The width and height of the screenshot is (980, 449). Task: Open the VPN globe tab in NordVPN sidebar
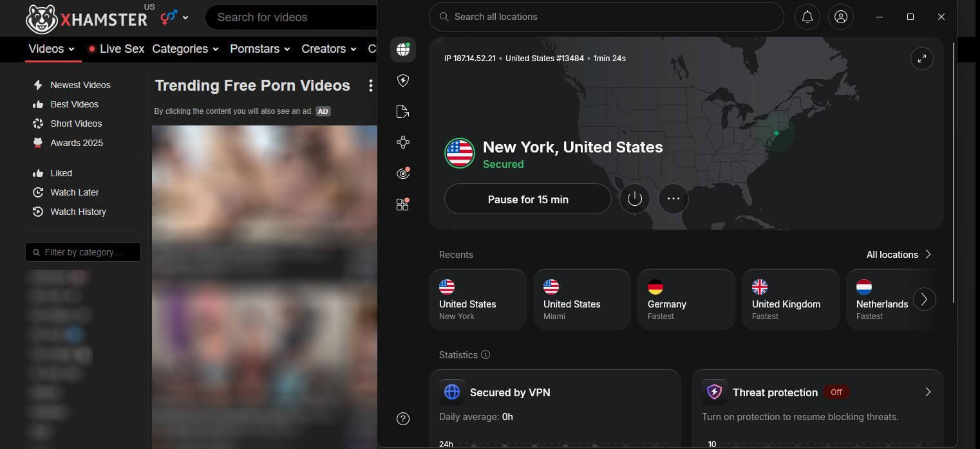(x=403, y=49)
